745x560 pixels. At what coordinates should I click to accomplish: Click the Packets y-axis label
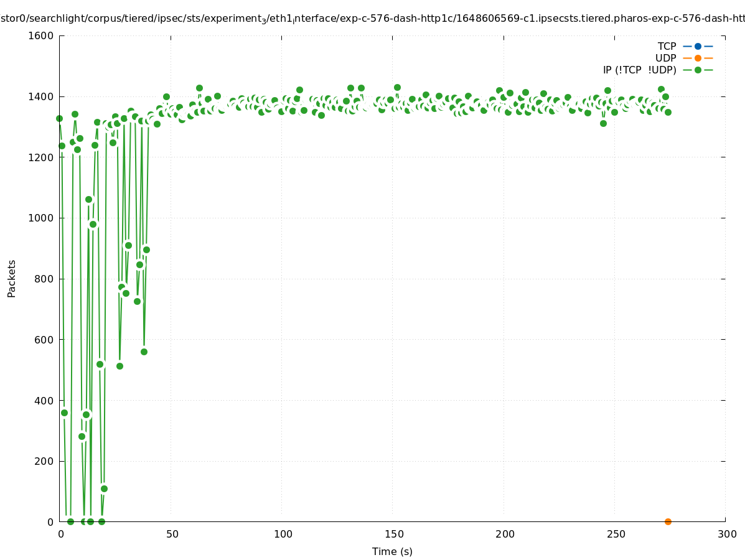click(11, 278)
